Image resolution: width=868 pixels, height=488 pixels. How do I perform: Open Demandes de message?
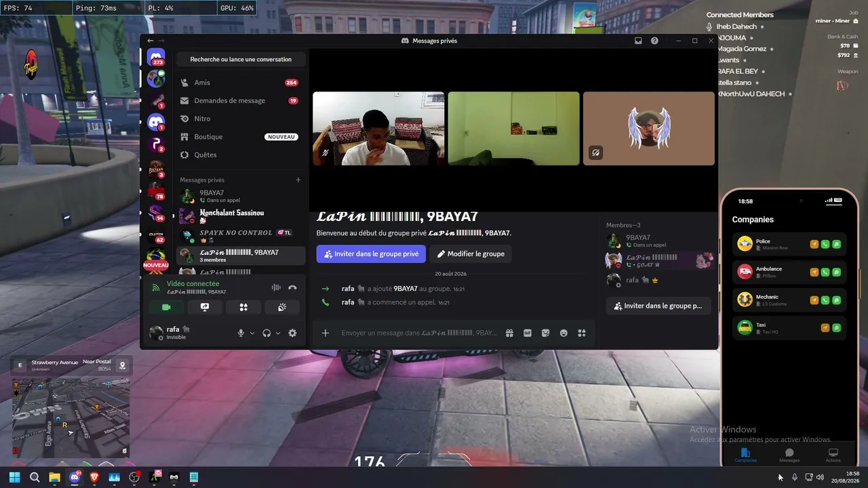(239, 101)
